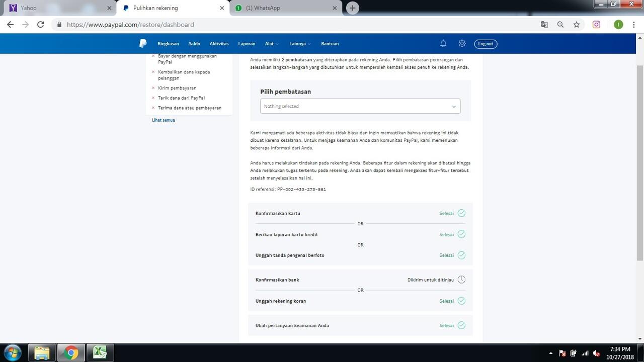Click the Lihat semua link

(164, 120)
